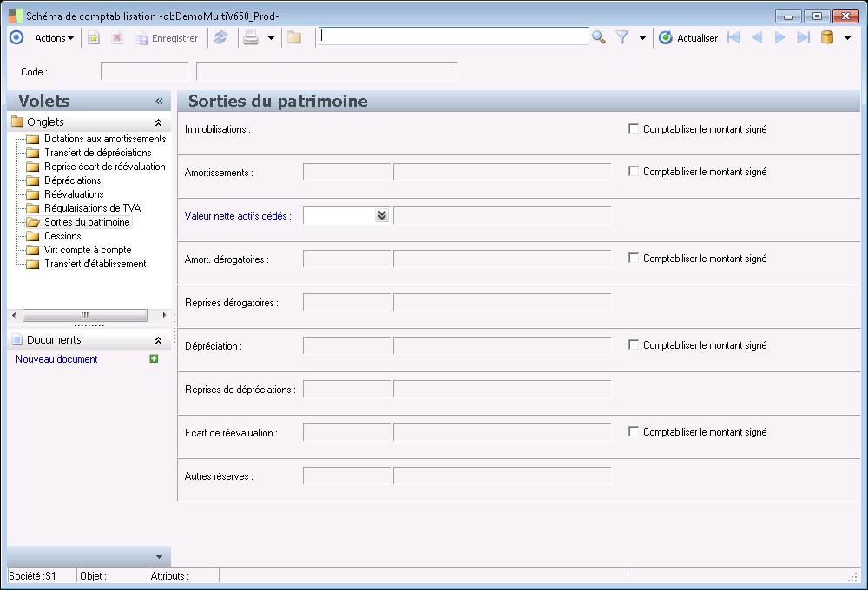The image size is (868, 590).
Task: Click the Valeur nette actifs cédés label link
Action: pyautogui.click(x=238, y=216)
